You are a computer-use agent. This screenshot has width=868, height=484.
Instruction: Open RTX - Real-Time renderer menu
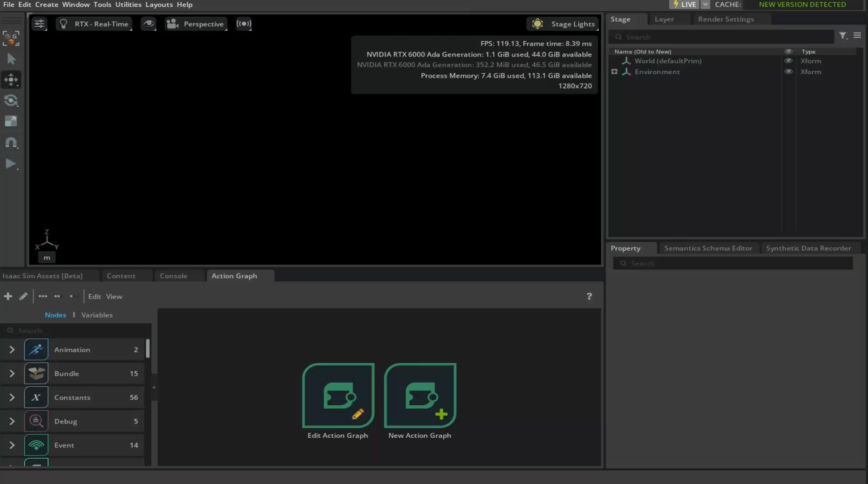(94, 24)
